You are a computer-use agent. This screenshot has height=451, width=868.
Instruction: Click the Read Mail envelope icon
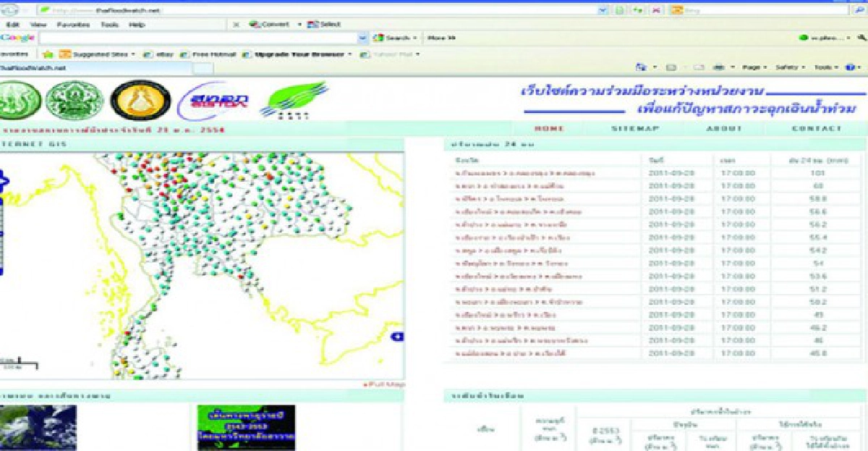[x=699, y=67]
